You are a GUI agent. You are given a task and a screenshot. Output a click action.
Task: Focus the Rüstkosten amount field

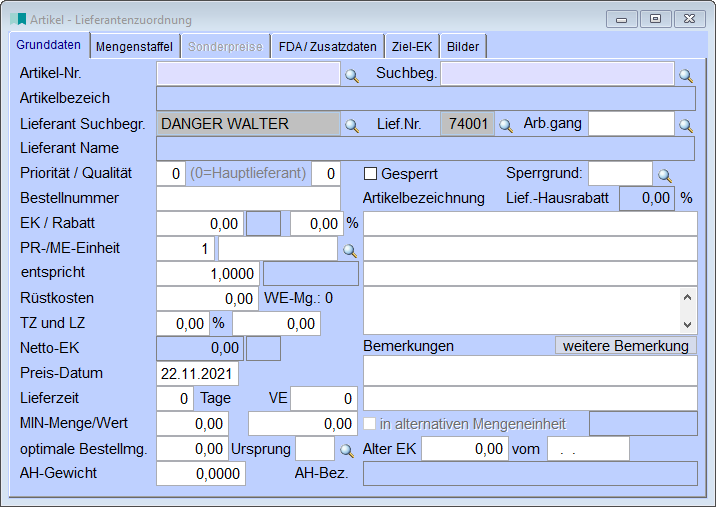[x=207, y=298]
